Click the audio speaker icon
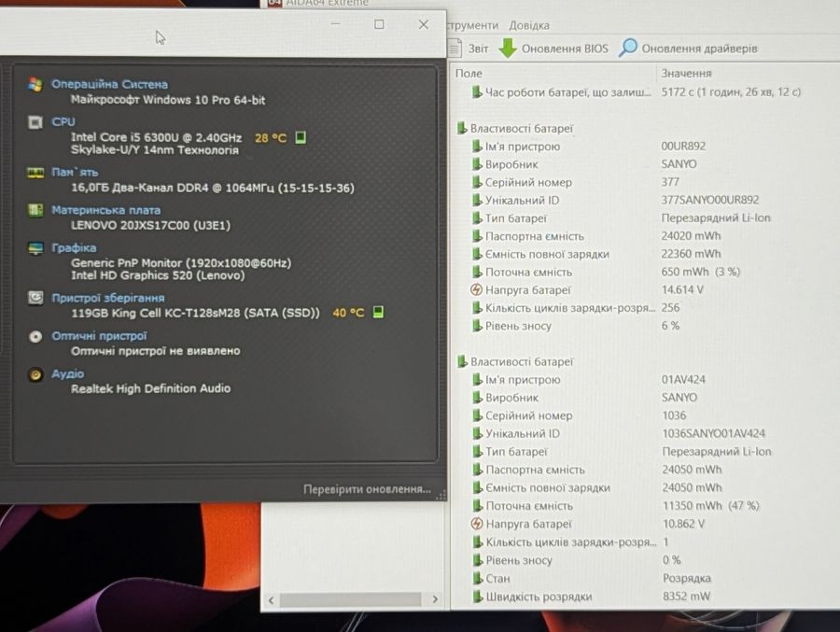This screenshot has width=840, height=632. coord(35,374)
